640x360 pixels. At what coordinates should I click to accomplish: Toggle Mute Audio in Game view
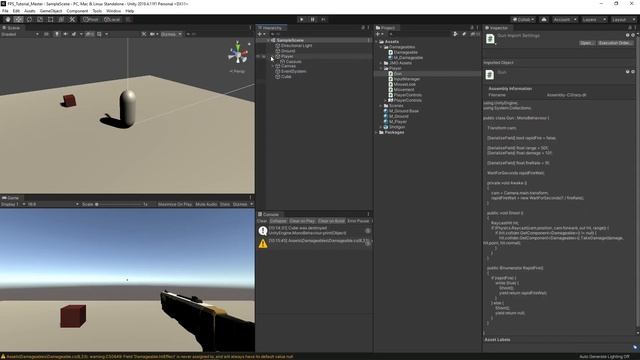click(206, 204)
